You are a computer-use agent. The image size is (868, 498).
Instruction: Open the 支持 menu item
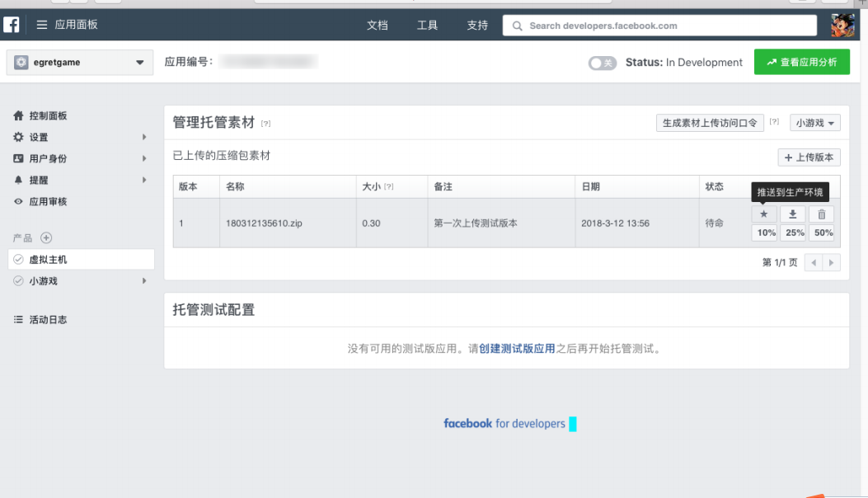point(477,25)
